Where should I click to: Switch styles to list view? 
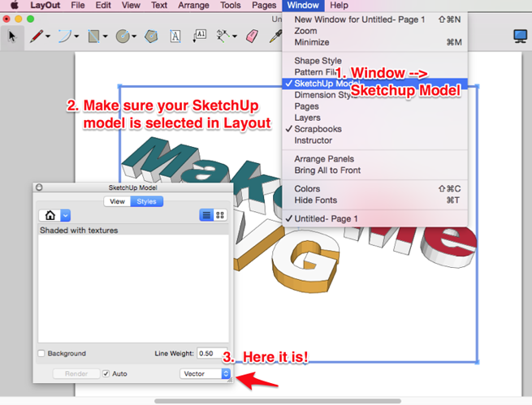coord(206,215)
